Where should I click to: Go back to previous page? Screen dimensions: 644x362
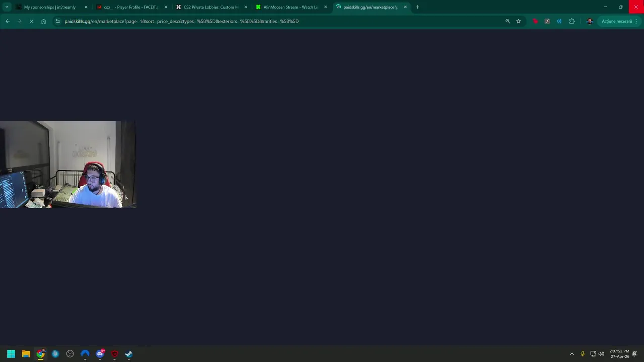click(x=7, y=21)
